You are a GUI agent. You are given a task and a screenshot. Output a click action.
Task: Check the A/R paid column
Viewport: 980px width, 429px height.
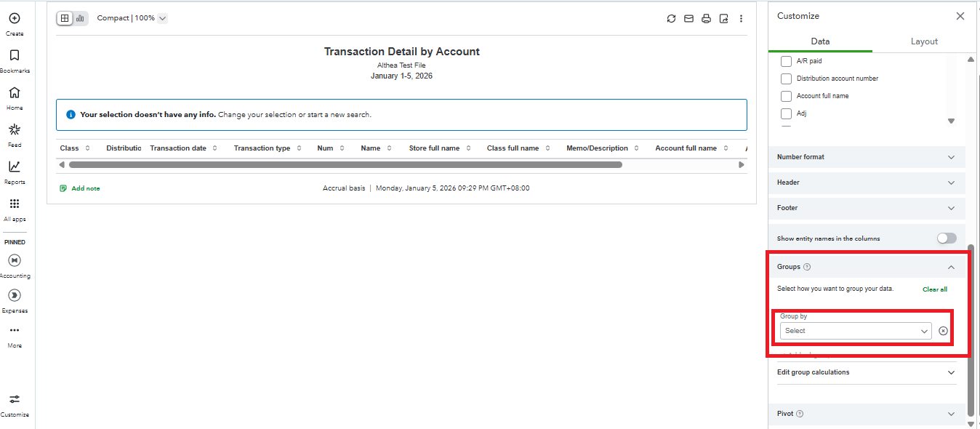(x=786, y=61)
